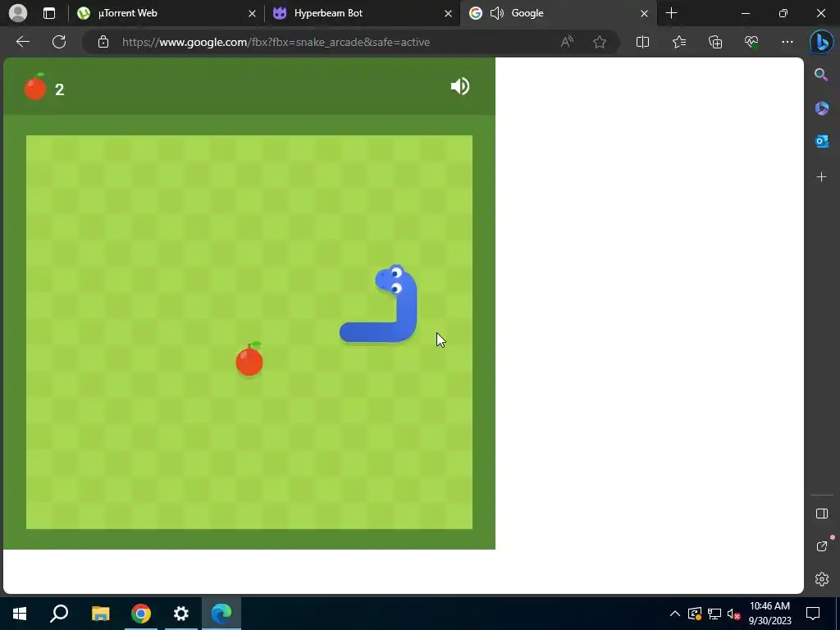Go back to the previous page
Screen dimensions: 840x630
click(23, 42)
